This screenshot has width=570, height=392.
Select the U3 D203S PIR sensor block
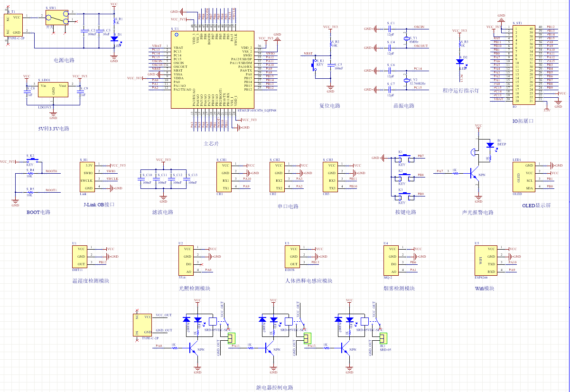pyautogui.click(x=292, y=256)
